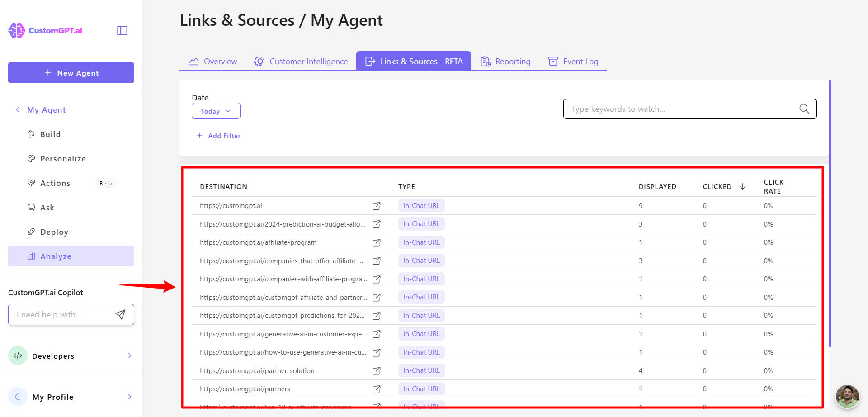
Task: Expand My Profile menu
Action: [71, 397]
